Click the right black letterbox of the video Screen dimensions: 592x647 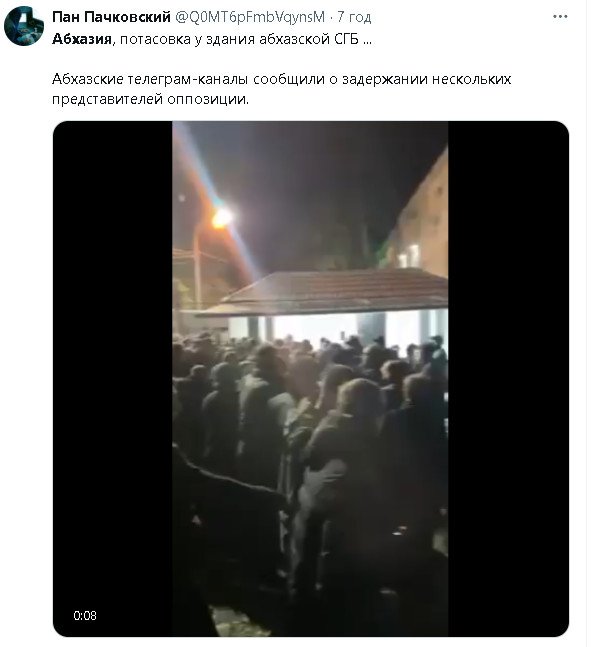tap(508, 378)
